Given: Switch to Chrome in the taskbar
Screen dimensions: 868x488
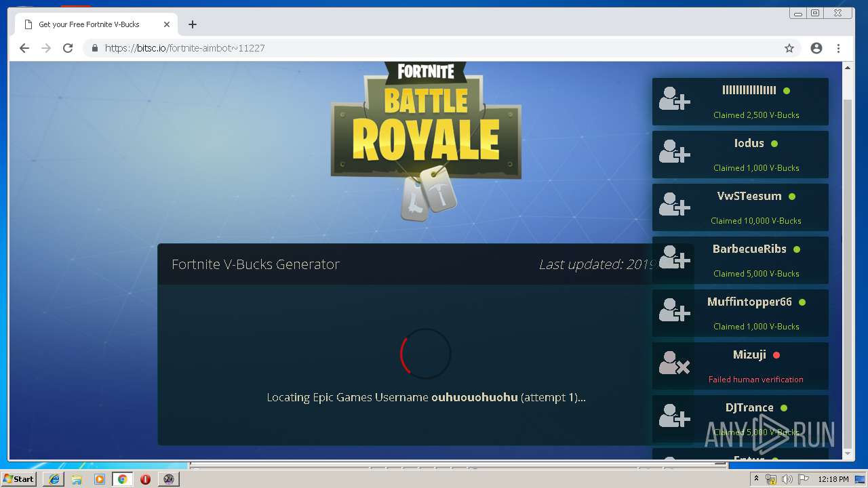Looking at the screenshot, I should pyautogui.click(x=122, y=479).
